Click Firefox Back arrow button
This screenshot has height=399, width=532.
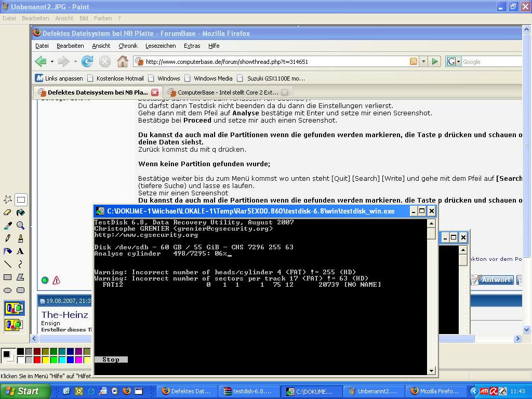click(41, 61)
